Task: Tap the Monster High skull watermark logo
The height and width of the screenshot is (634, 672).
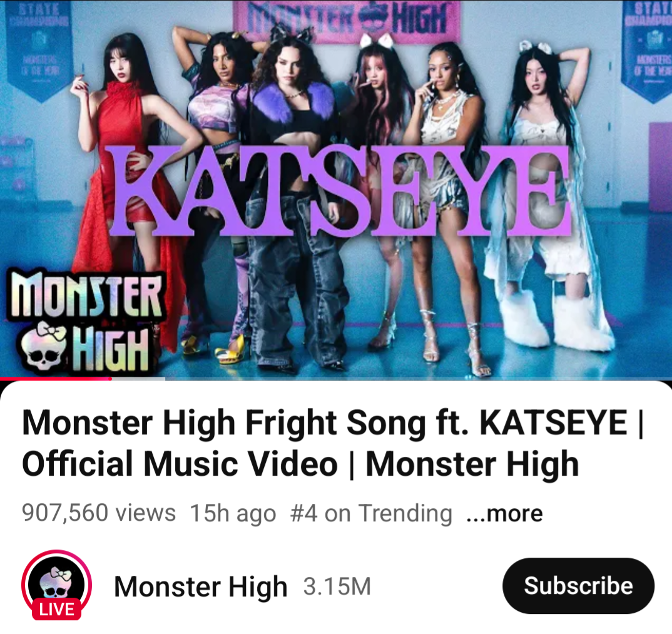Action: (x=86, y=322)
